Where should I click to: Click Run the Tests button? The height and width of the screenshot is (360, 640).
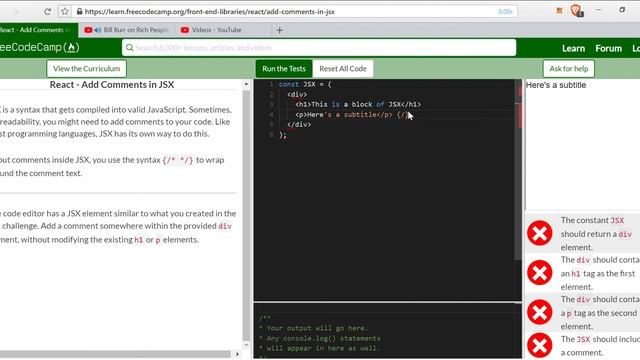pos(284,69)
